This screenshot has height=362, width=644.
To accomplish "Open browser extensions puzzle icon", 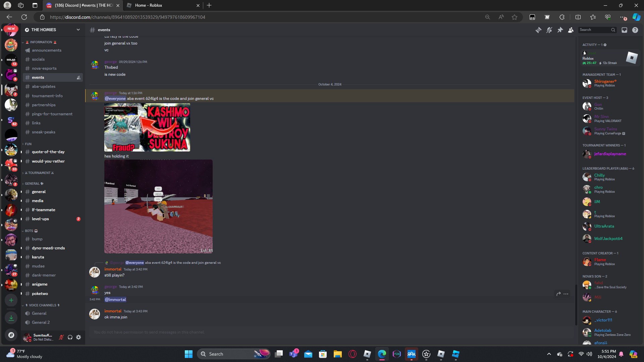I will [562, 17].
